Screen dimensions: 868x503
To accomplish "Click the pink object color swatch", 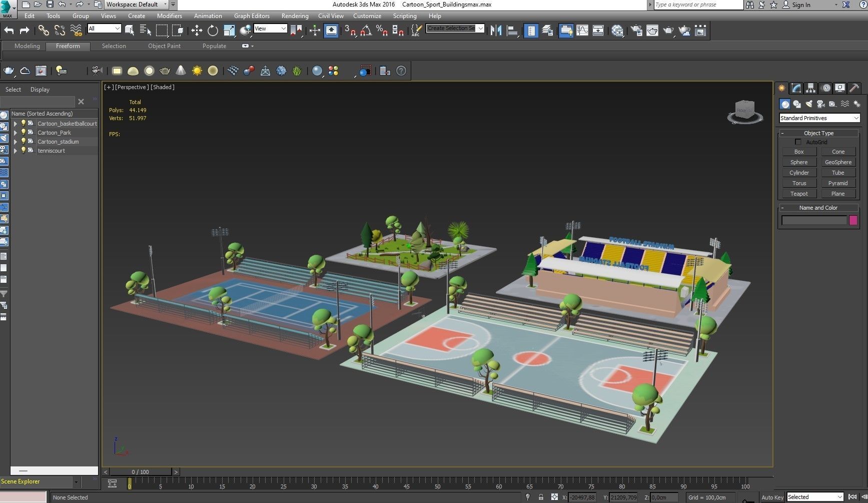I will coord(853,220).
